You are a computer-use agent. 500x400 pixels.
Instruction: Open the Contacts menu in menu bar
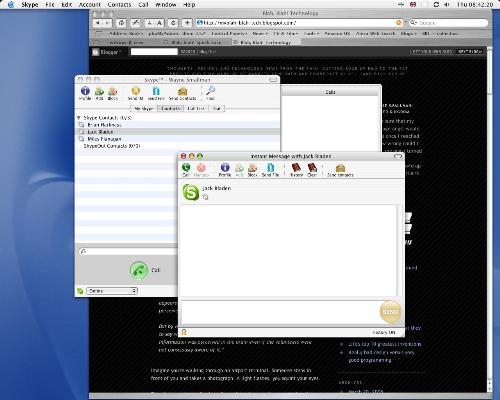tap(119, 5)
